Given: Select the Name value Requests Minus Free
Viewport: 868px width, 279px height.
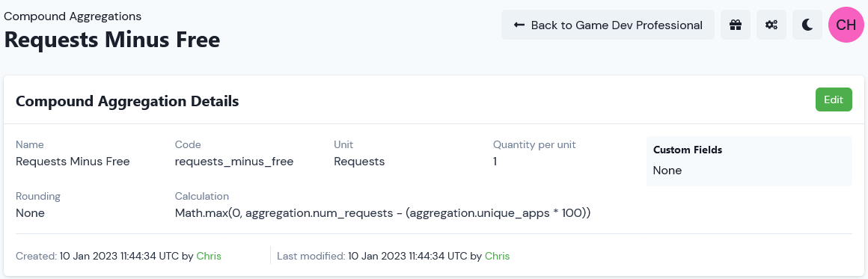Looking at the screenshot, I should 73,162.
